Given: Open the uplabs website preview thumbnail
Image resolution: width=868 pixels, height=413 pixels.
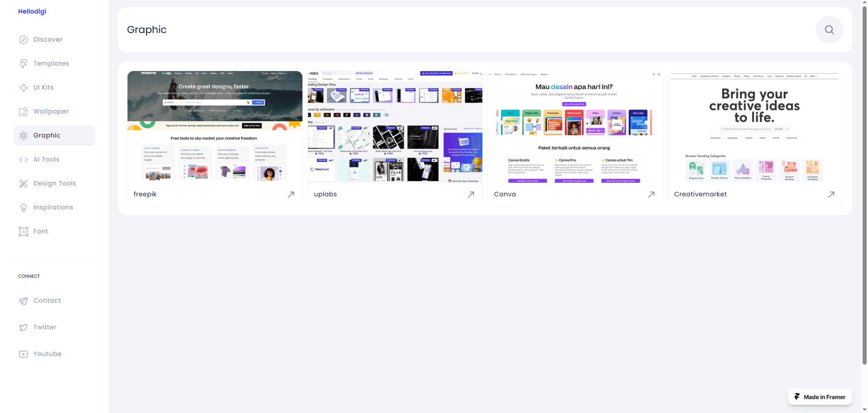Looking at the screenshot, I should click(x=395, y=127).
